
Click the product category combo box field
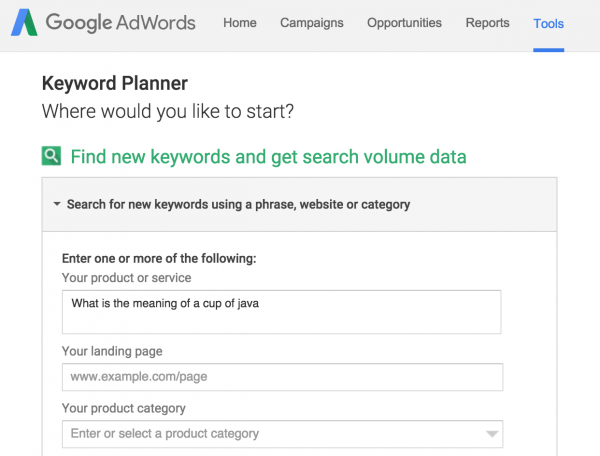[282, 434]
